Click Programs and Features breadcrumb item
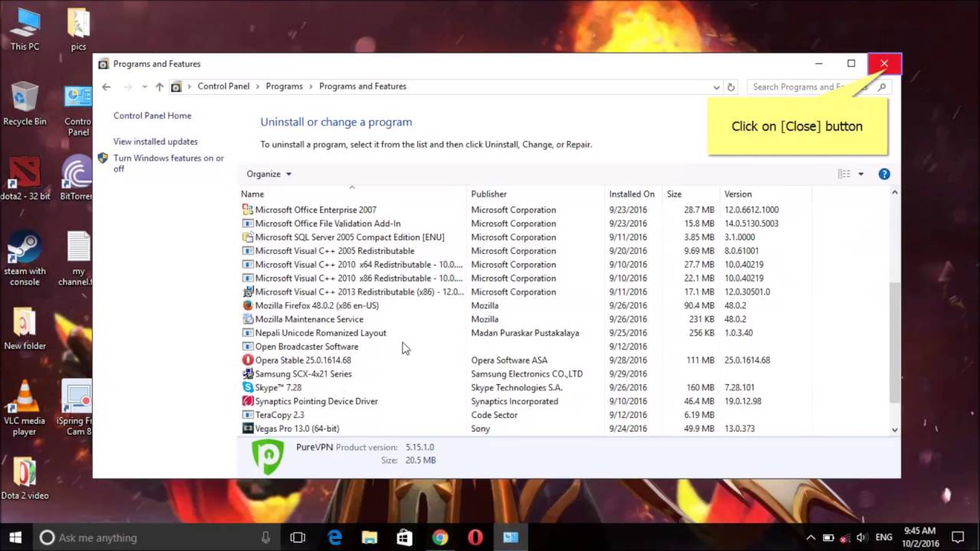This screenshot has height=551, width=980. [363, 86]
